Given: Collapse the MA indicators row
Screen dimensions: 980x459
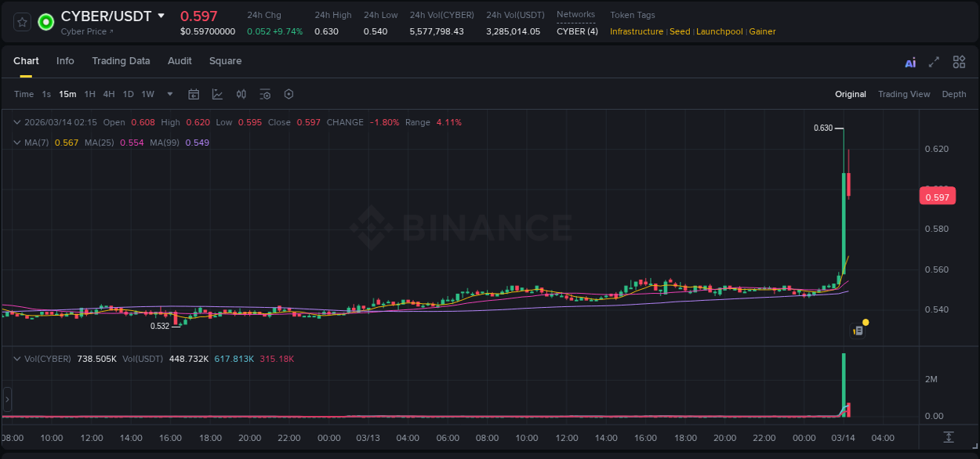Looking at the screenshot, I should [x=17, y=143].
